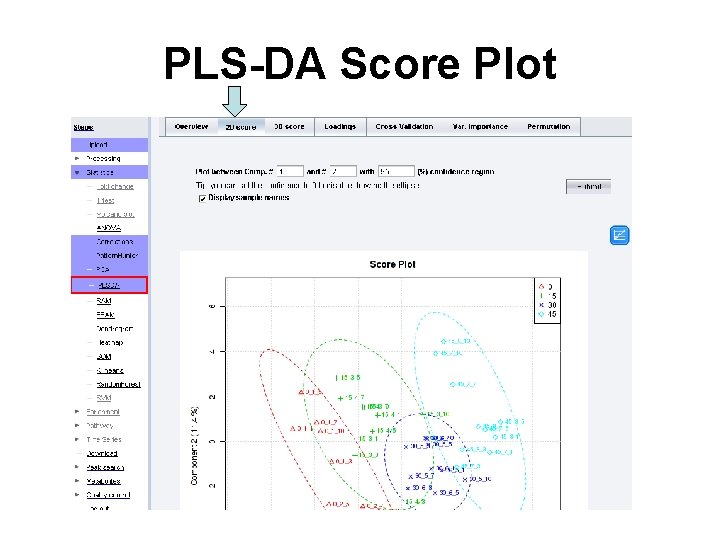This screenshot has width=720, height=540.
Task: Toggle the Display sample names checkbox
Action: pos(202,198)
